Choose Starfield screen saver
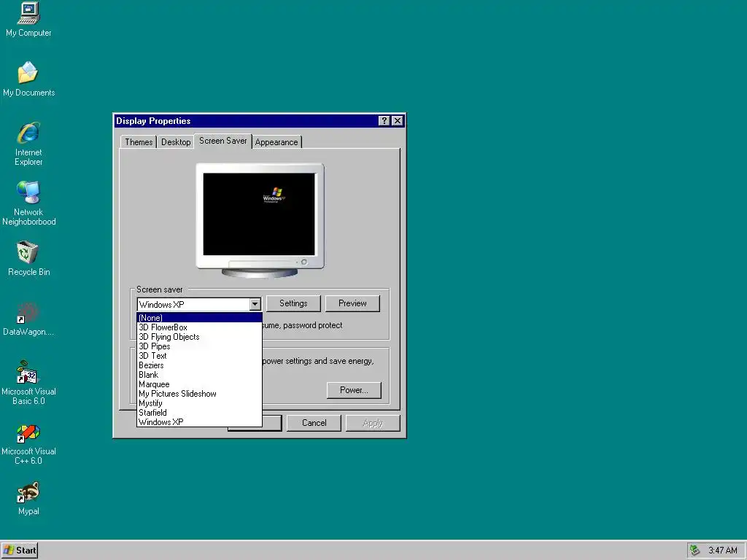The height and width of the screenshot is (560, 747). [199, 413]
